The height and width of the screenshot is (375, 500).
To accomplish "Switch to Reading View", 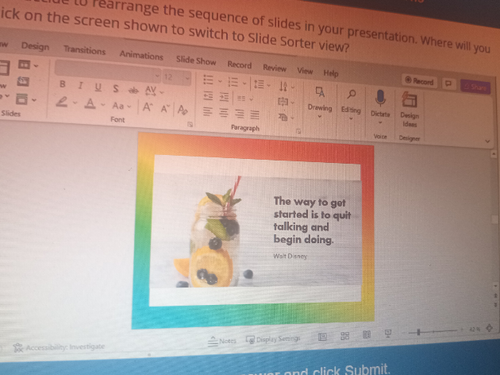I will (x=366, y=334).
